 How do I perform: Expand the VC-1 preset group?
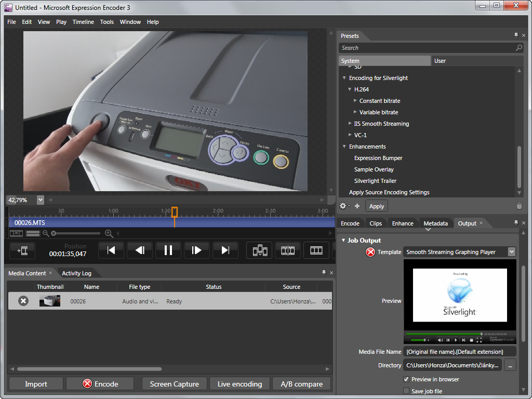[350, 135]
